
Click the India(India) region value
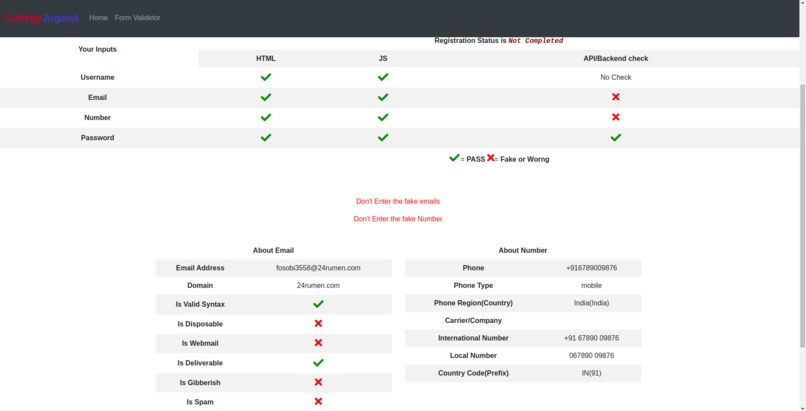pyautogui.click(x=592, y=303)
